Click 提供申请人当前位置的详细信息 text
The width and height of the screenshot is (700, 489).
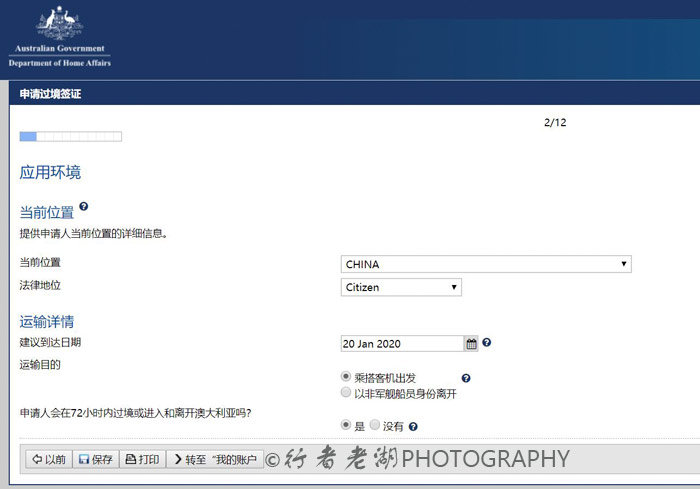pos(93,234)
